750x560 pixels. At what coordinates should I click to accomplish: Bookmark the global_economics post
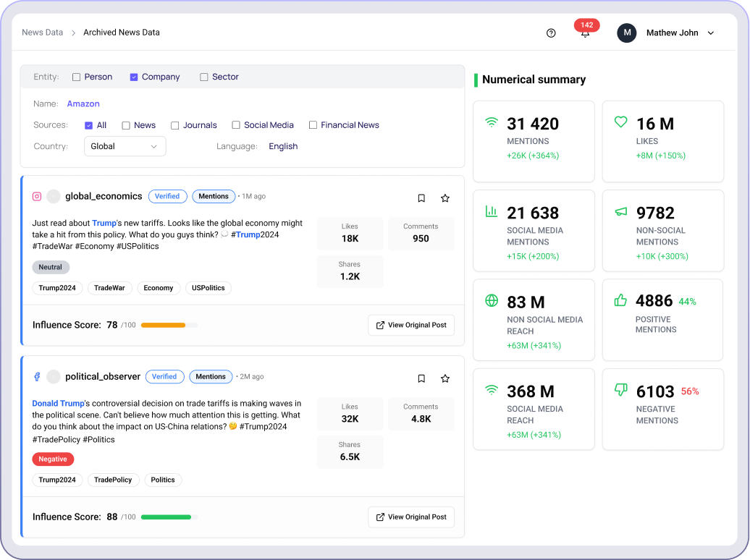point(421,198)
